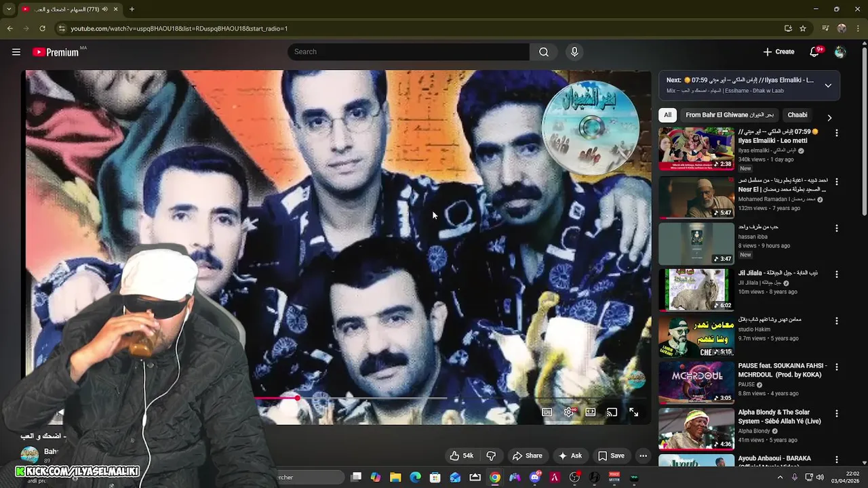Go to YouTube Premium home logo

pos(56,52)
